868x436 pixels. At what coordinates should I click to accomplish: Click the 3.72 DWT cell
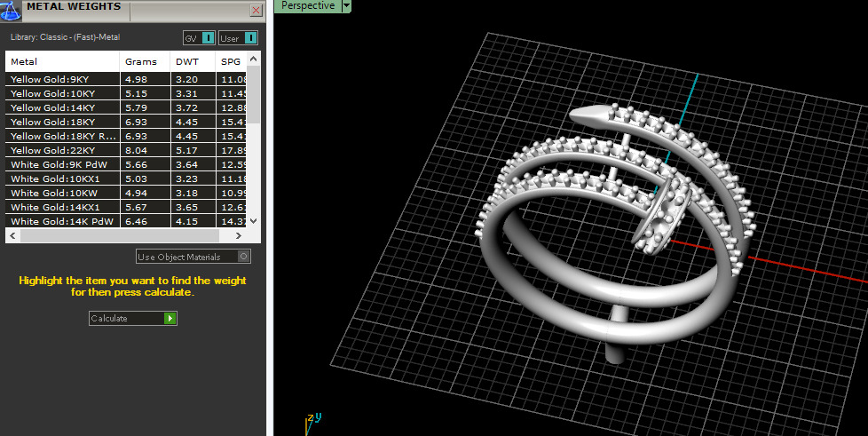[x=193, y=107]
